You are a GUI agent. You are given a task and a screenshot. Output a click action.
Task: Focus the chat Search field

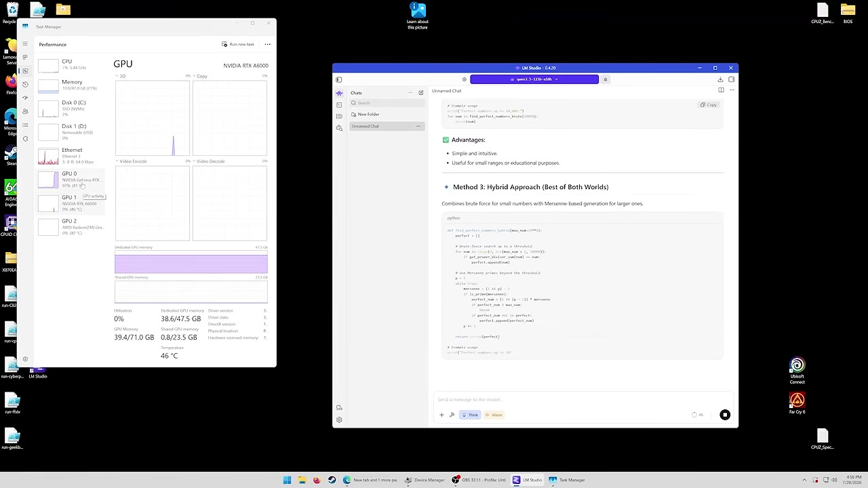(x=387, y=103)
